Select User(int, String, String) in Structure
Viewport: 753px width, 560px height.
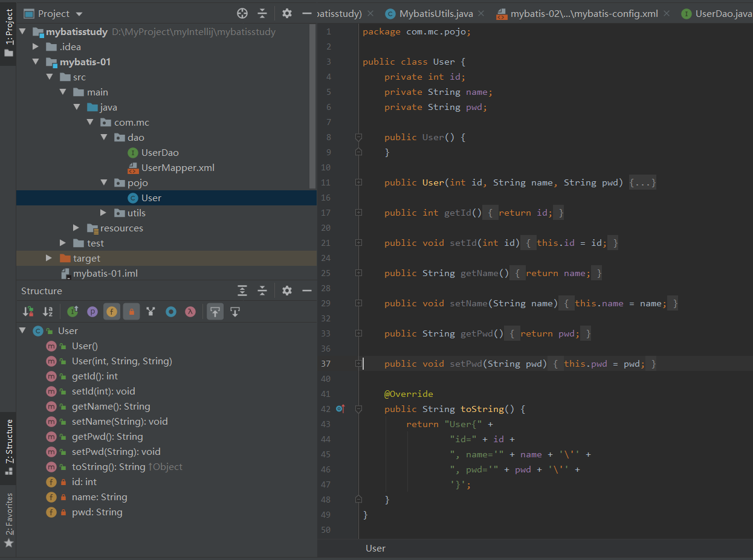tap(122, 361)
